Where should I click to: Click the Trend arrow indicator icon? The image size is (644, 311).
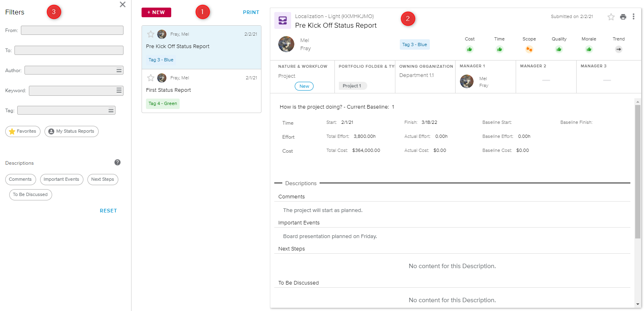tap(618, 49)
